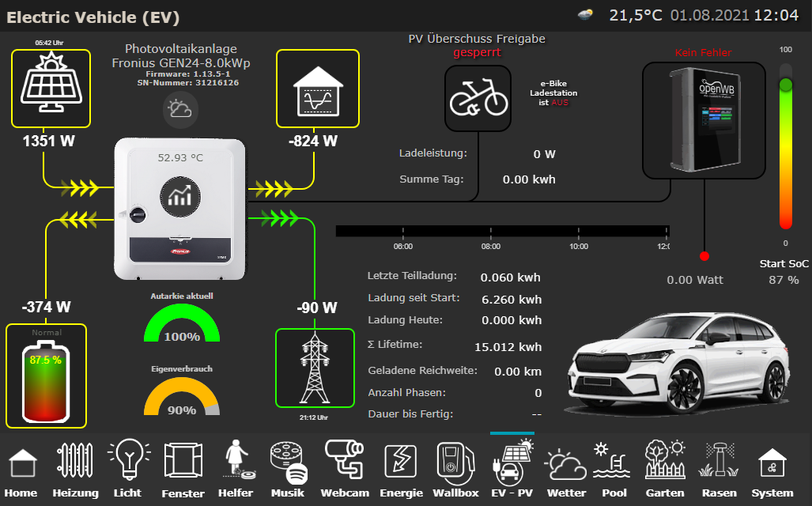
Task: Open the Pool icon
Action: pyautogui.click(x=612, y=460)
